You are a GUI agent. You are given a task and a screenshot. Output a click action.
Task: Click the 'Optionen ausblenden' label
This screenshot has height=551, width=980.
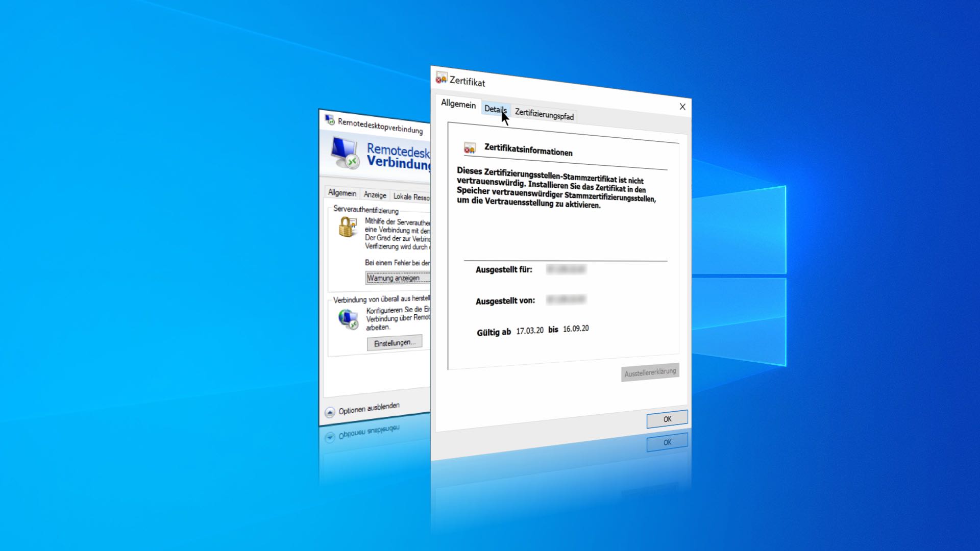pyautogui.click(x=369, y=408)
